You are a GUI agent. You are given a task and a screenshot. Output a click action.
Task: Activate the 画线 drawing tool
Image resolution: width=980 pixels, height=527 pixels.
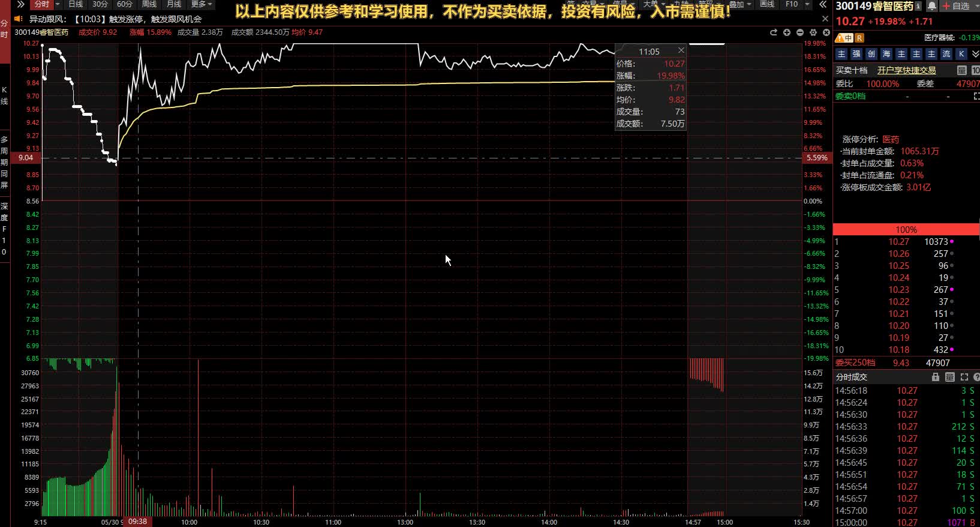click(x=767, y=4)
